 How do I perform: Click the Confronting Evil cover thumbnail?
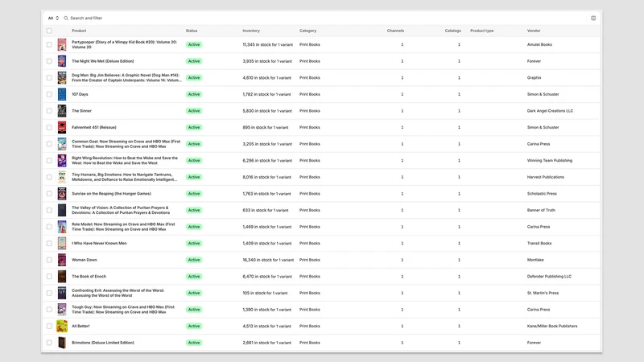pos(62,293)
